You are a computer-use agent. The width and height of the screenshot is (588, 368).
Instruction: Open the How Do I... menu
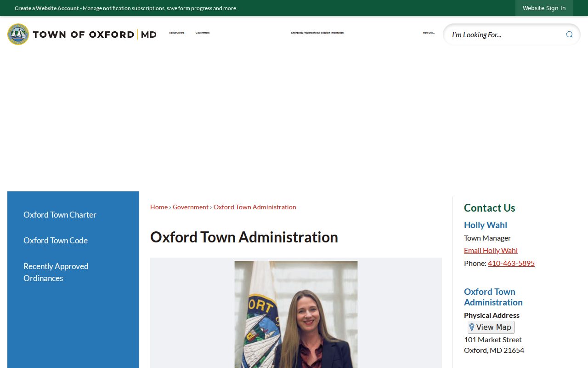[429, 33]
